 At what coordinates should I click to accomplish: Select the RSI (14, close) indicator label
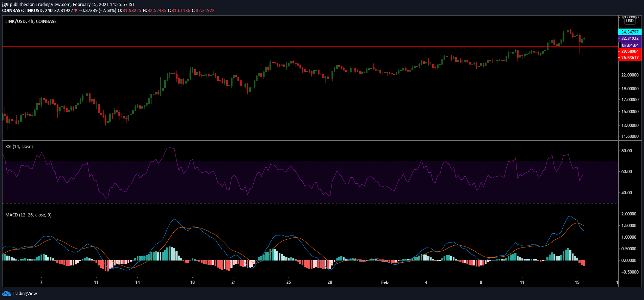[19, 147]
